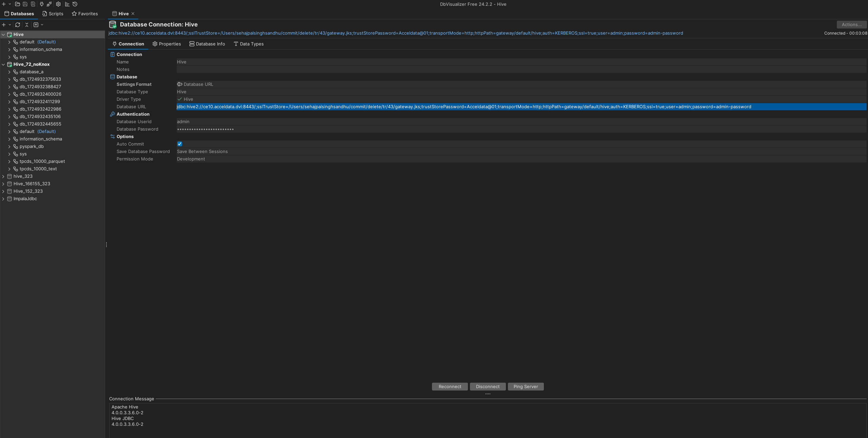Click the Hive connection icon in tree root

[10, 35]
